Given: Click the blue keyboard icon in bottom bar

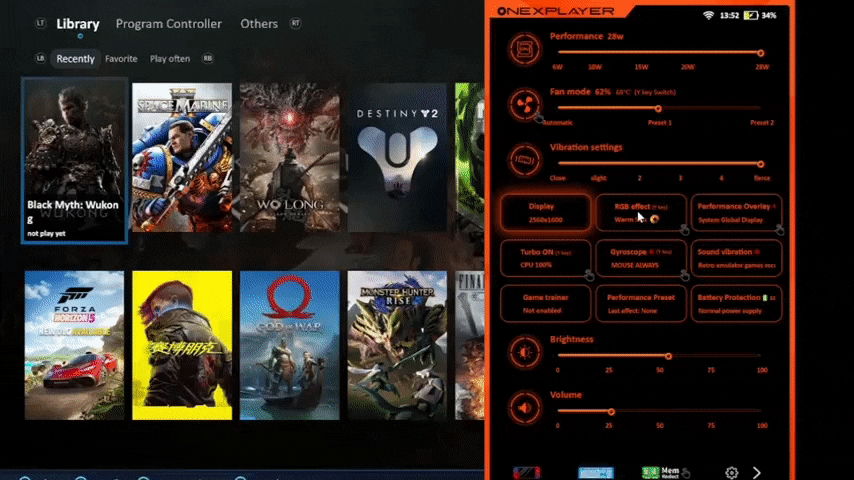Looking at the screenshot, I should [x=596, y=472].
